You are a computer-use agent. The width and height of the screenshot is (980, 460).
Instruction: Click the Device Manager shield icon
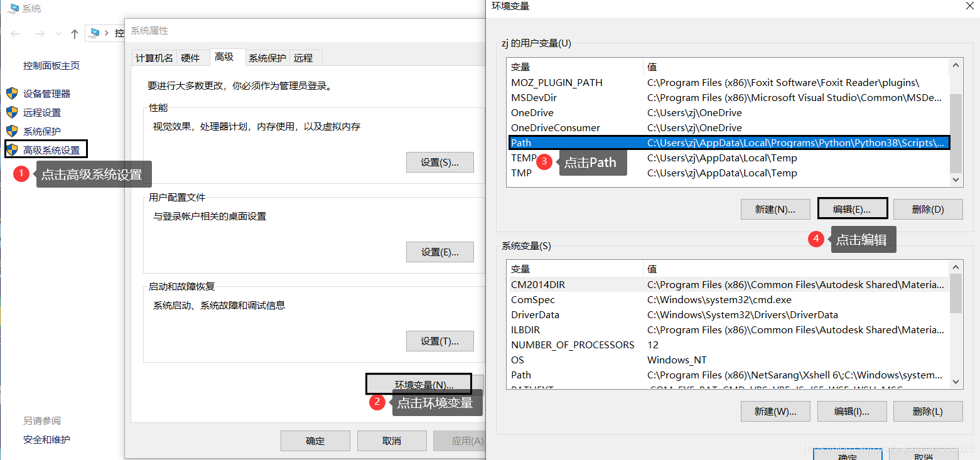(12, 94)
